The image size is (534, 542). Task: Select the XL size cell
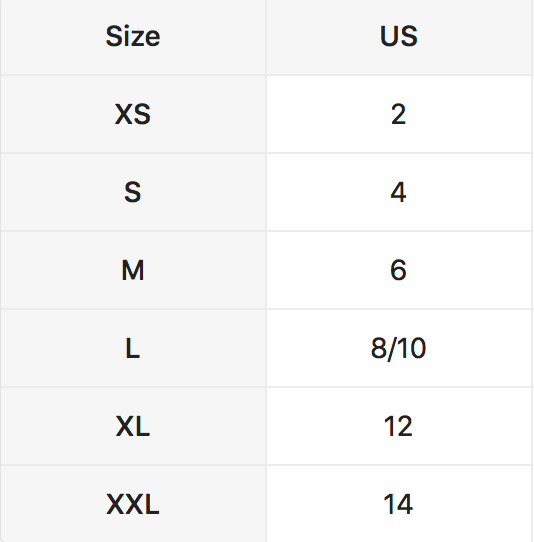pyautogui.click(x=133, y=426)
